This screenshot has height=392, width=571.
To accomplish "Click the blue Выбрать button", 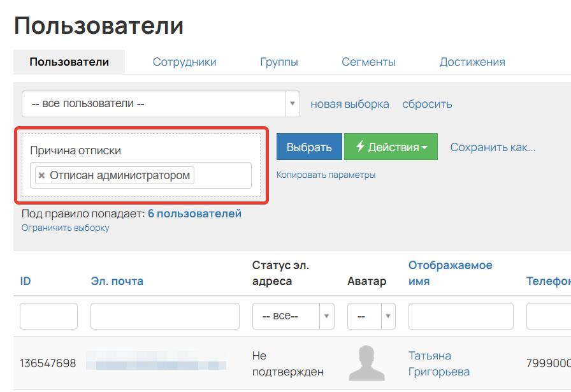I will point(309,147).
